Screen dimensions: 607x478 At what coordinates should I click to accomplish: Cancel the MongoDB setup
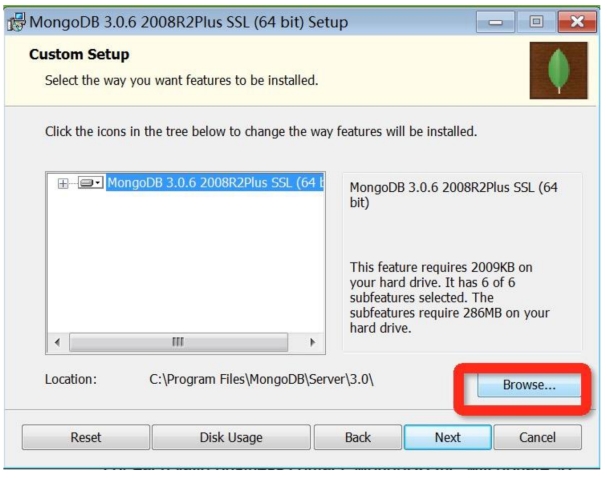pos(537,437)
